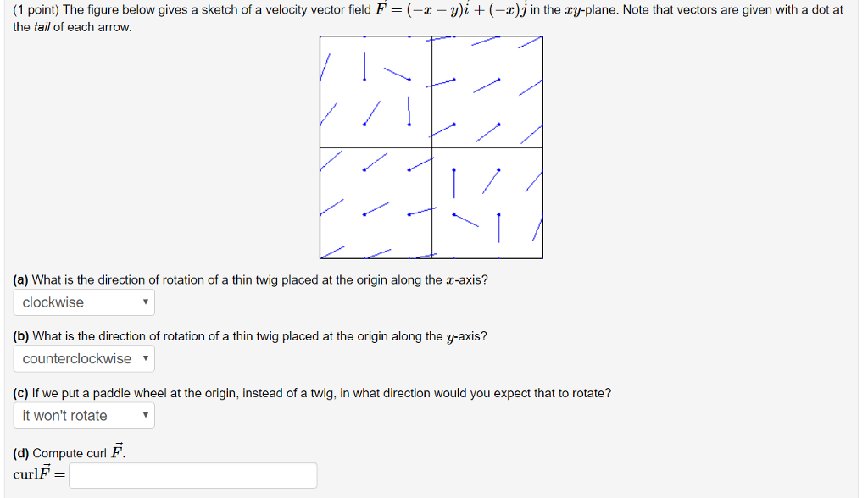Viewport: 868px width, 498px height.
Task: Click the dropdown arrow beside 'it won't rotate'
Action: (x=145, y=415)
